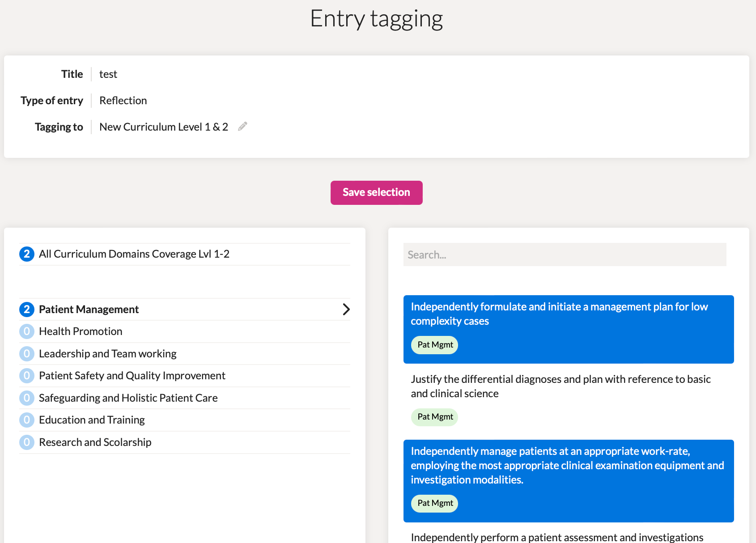Viewport: 756px width, 543px height.
Task: Deselect 'Independently manage patients at an appropriate work-rate' card
Action: coord(569,481)
